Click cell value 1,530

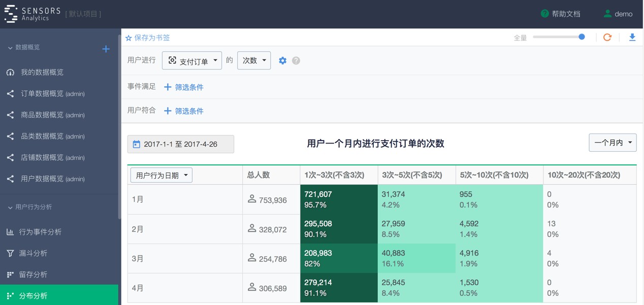(469, 283)
